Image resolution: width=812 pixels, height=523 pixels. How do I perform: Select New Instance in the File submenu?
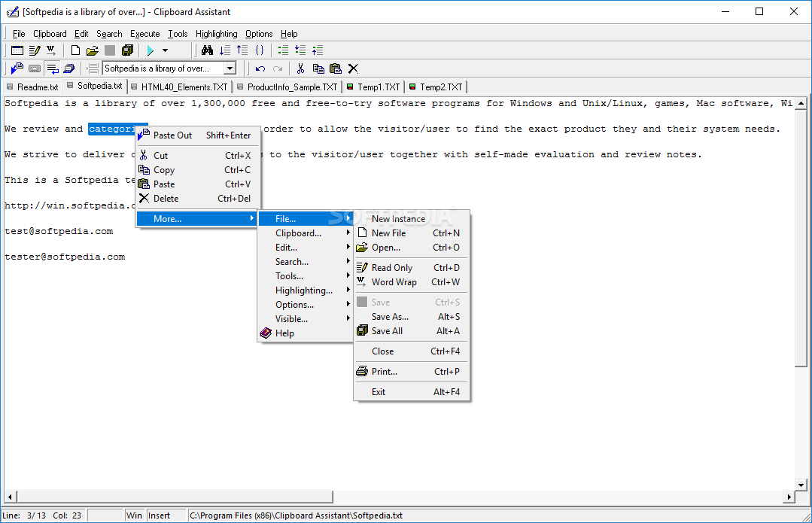(x=412, y=218)
